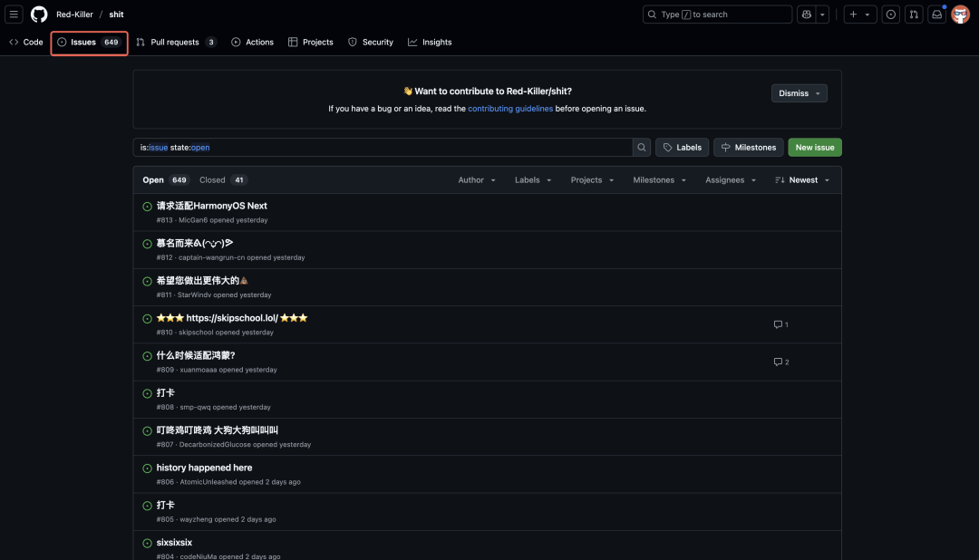This screenshot has width=979, height=560.
Task: Click open-issue icon beside issue #805
Action: pyautogui.click(x=148, y=507)
